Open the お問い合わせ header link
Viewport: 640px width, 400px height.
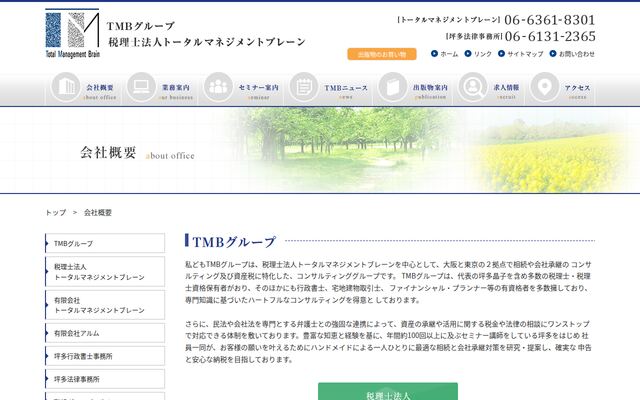pos(577,54)
